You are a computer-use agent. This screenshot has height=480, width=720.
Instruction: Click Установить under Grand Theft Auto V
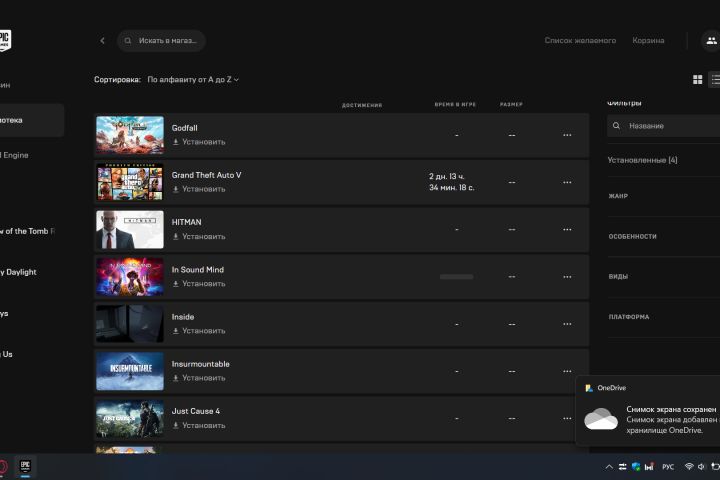199,189
